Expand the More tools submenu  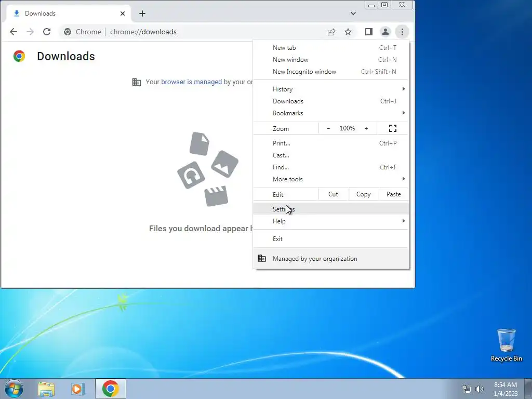pyautogui.click(x=331, y=179)
